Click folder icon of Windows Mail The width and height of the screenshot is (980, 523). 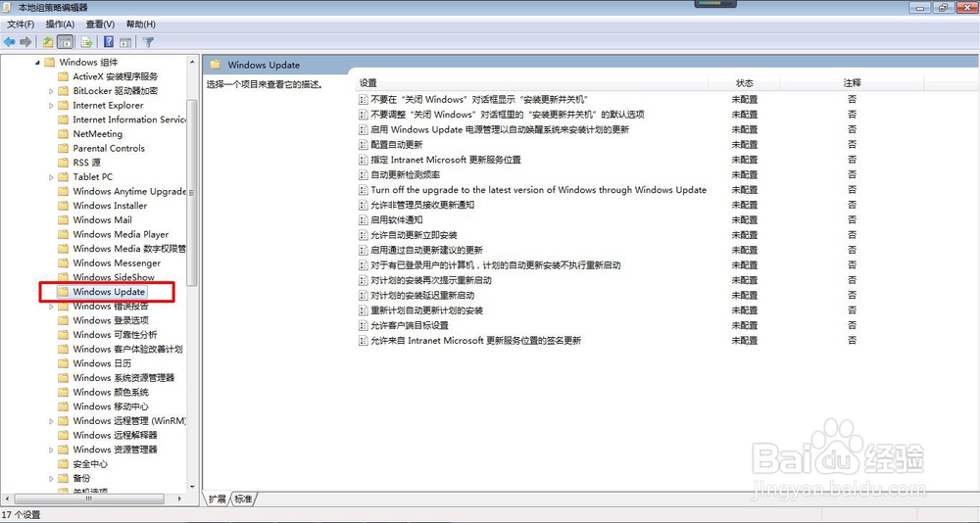pyautogui.click(x=63, y=220)
